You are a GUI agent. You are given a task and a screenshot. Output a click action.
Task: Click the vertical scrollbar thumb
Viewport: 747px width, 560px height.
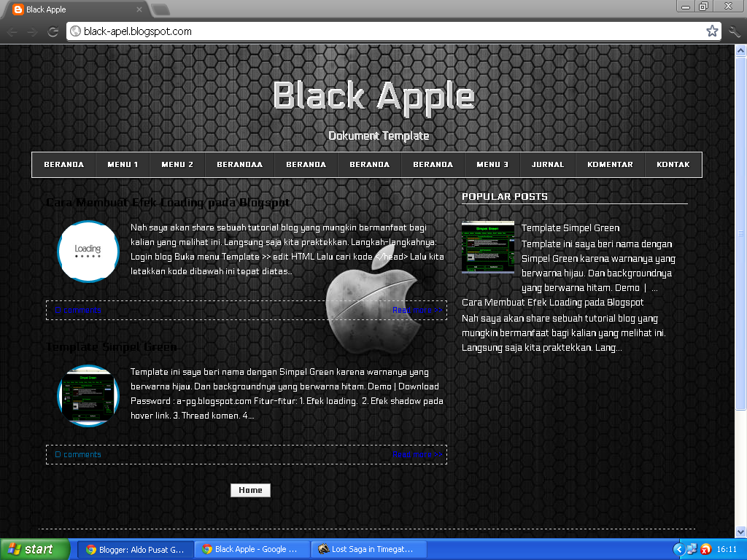tap(740, 233)
